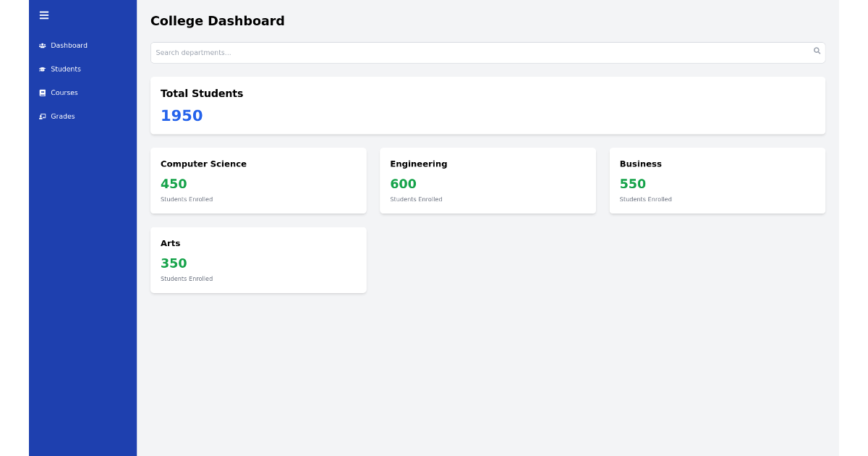This screenshot has width=868, height=456.
Task: Click the graduation cap icon beside Students
Action: [x=43, y=69]
